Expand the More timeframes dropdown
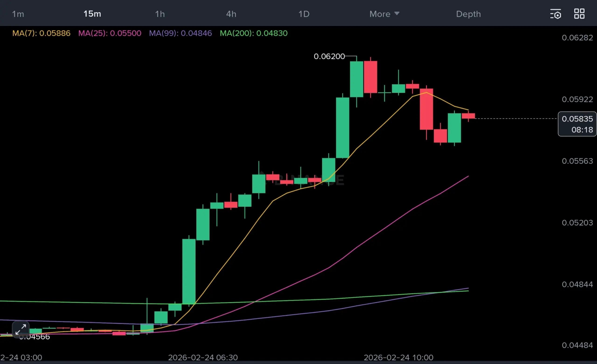Image resolution: width=597 pixels, height=364 pixels. (380, 14)
